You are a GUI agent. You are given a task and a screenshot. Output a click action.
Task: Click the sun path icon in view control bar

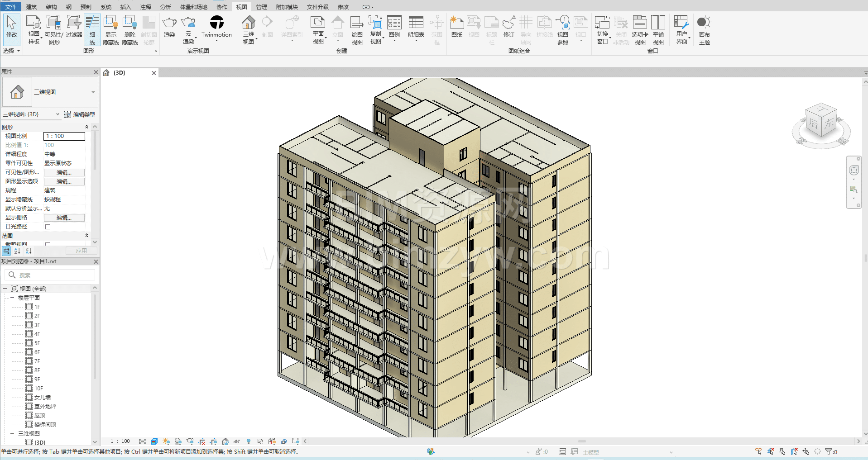click(166, 441)
